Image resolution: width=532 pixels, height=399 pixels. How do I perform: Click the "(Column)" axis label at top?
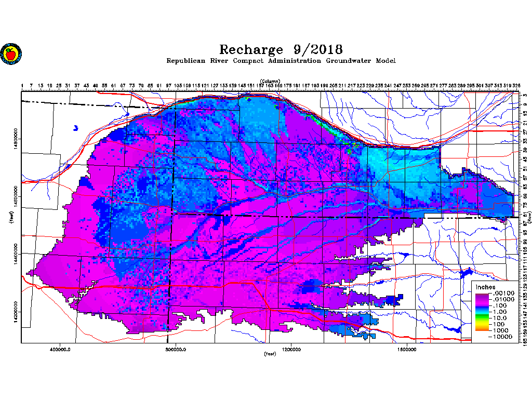click(x=270, y=81)
